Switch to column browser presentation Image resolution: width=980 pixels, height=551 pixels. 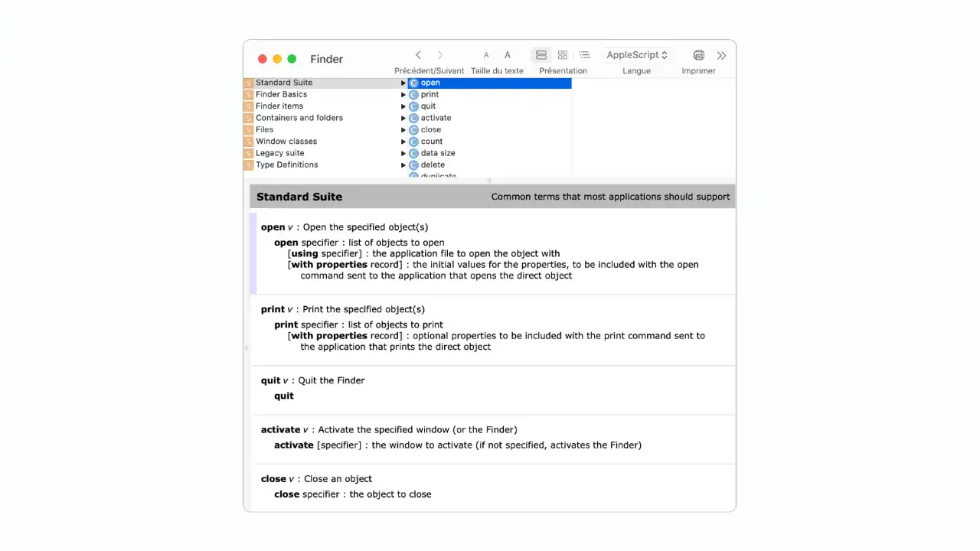click(541, 55)
